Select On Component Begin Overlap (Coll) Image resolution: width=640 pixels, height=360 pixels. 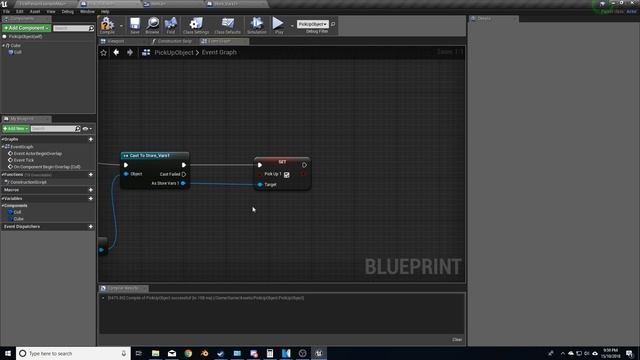tap(47, 167)
